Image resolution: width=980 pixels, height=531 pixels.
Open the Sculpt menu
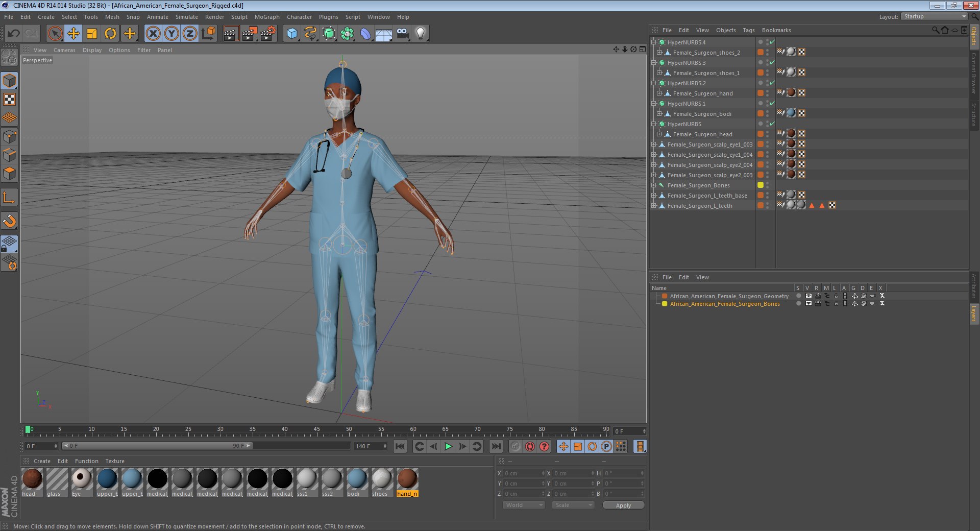tap(239, 17)
